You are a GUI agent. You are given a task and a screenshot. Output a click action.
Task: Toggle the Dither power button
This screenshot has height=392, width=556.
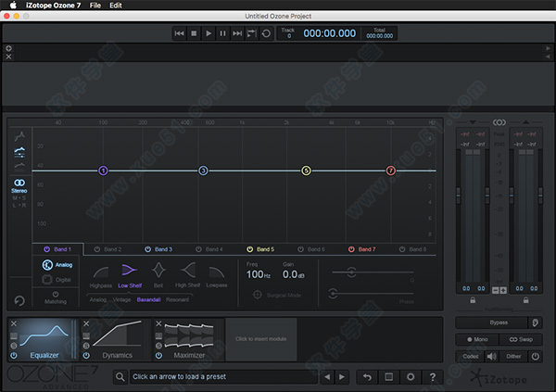(536, 356)
